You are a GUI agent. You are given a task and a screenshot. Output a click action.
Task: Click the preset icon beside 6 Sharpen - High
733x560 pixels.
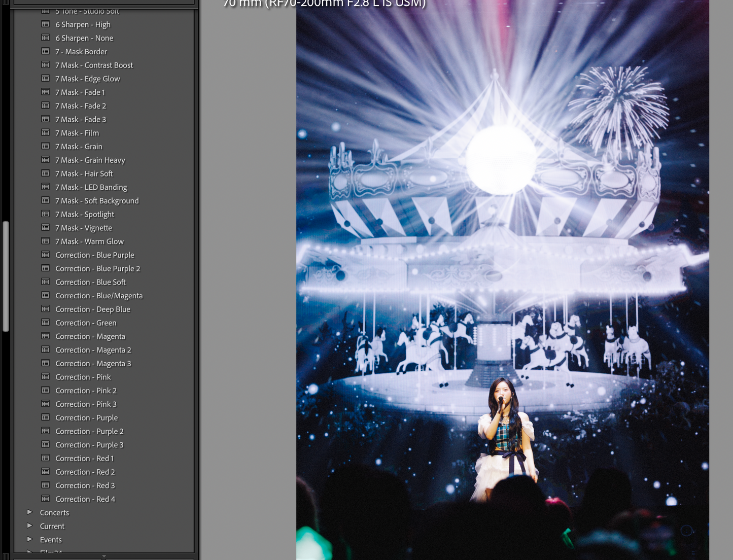(x=46, y=24)
